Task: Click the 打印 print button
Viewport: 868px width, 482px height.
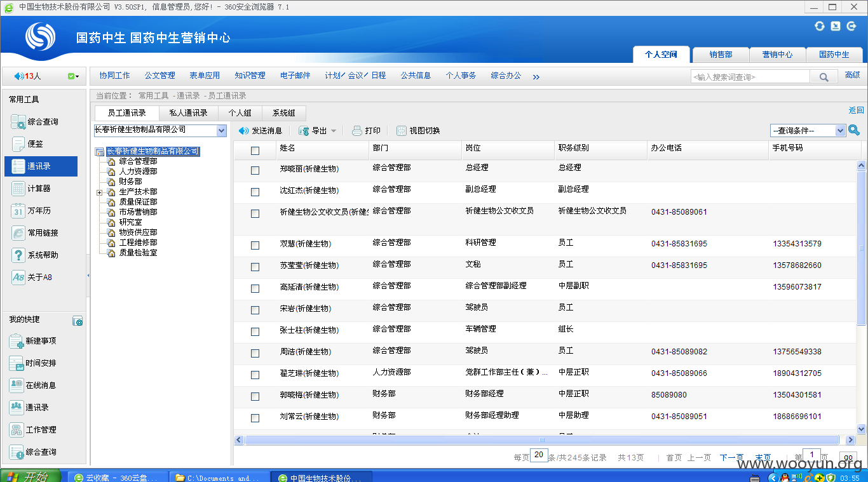Action: click(x=366, y=131)
